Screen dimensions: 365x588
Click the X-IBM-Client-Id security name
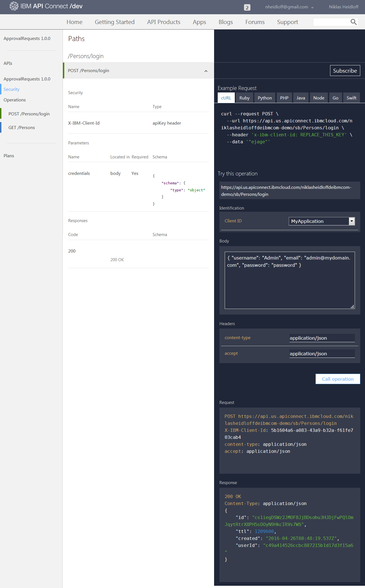pyautogui.click(x=84, y=123)
